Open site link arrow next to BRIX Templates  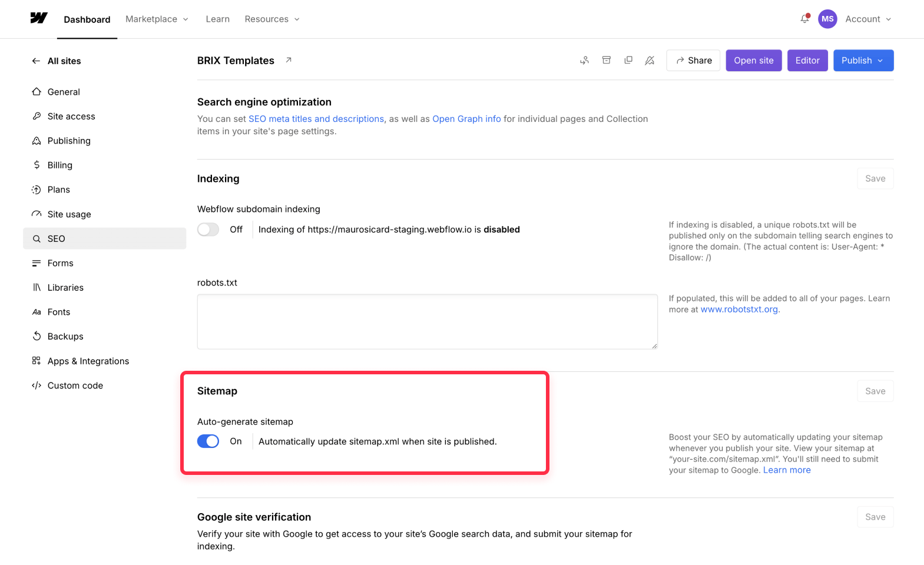pyautogui.click(x=289, y=60)
